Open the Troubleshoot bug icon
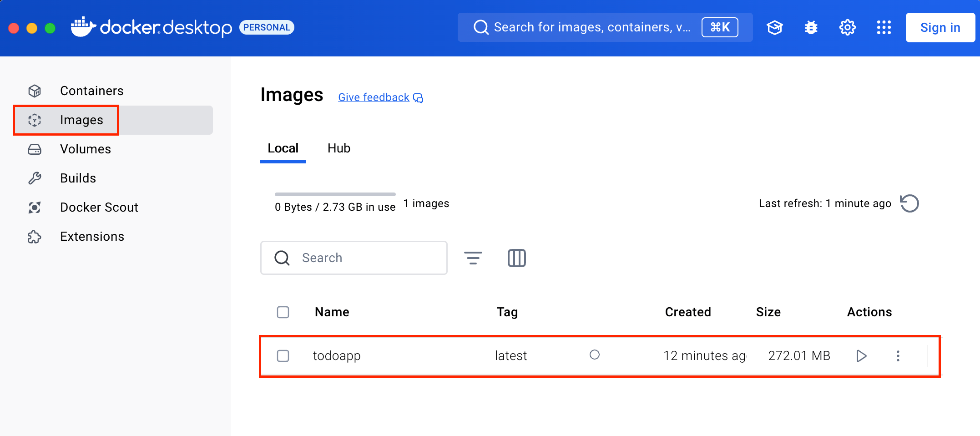 tap(811, 28)
